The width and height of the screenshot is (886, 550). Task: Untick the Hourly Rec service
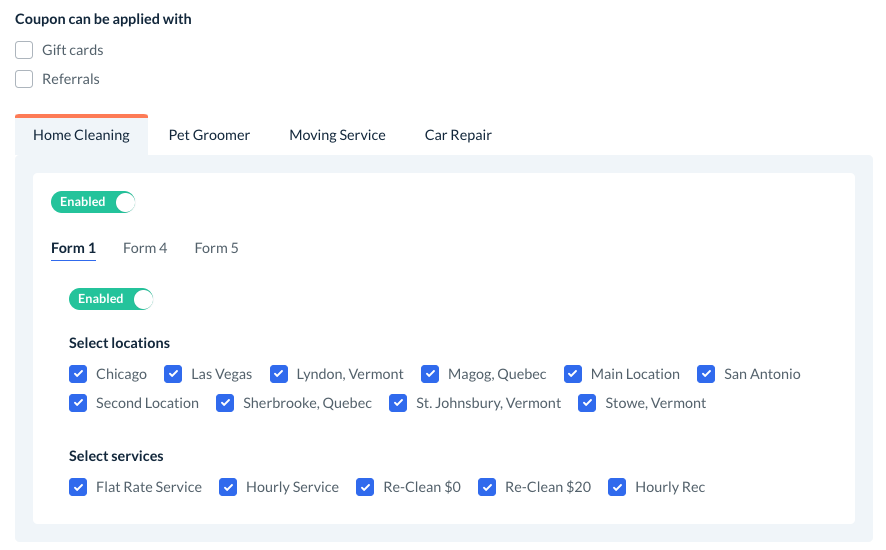(617, 487)
